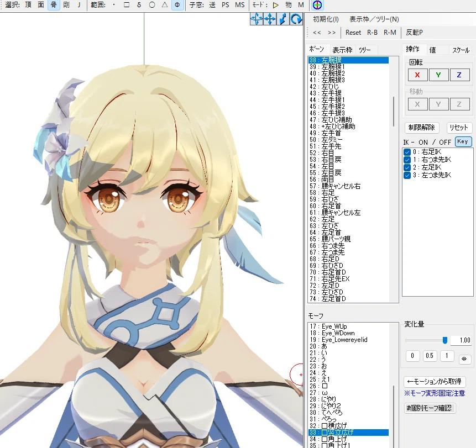476x448 pixels.
Task: Switch to the スケール tab
Action: tap(461, 50)
